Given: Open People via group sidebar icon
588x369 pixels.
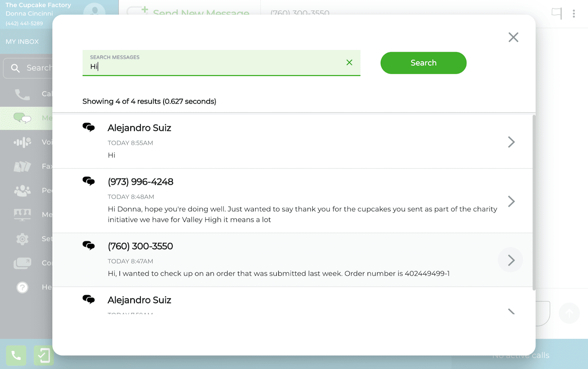Looking at the screenshot, I should pyautogui.click(x=22, y=190).
